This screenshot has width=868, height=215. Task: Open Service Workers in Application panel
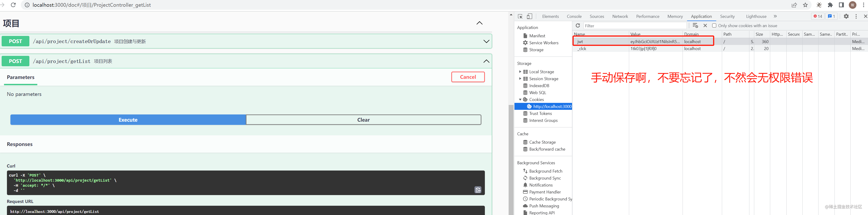(544, 43)
